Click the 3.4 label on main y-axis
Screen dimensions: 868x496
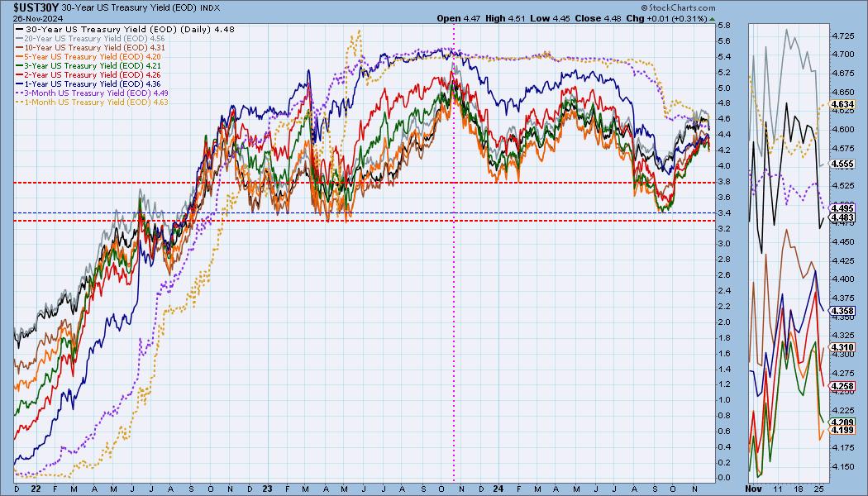[x=724, y=212]
